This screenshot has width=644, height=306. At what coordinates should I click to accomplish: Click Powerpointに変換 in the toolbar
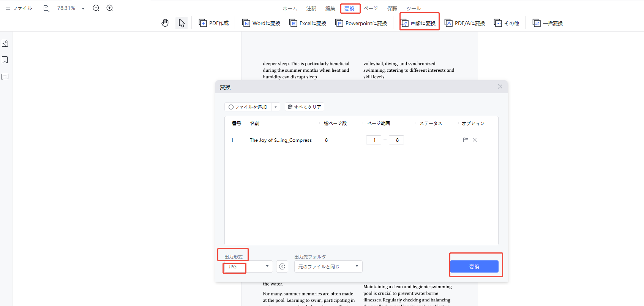[361, 23]
